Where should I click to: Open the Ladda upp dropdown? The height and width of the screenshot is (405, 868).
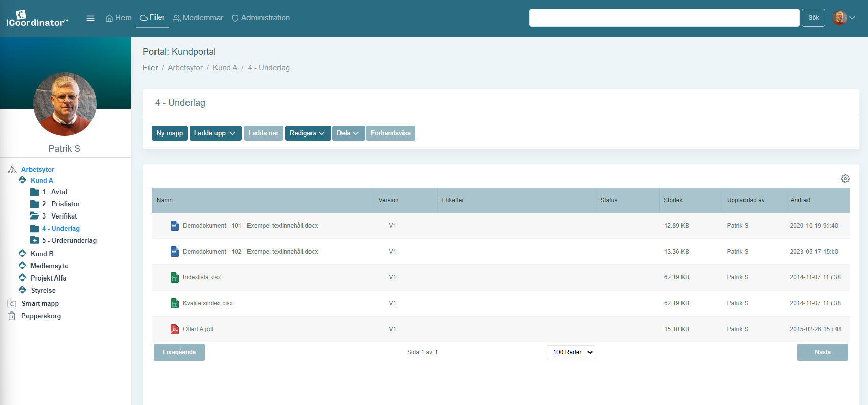pos(215,133)
